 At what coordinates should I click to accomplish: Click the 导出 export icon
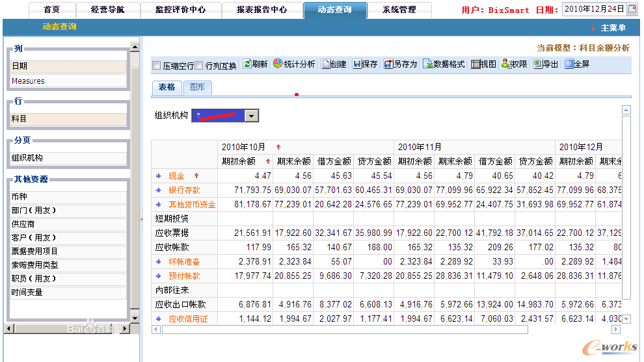537,64
